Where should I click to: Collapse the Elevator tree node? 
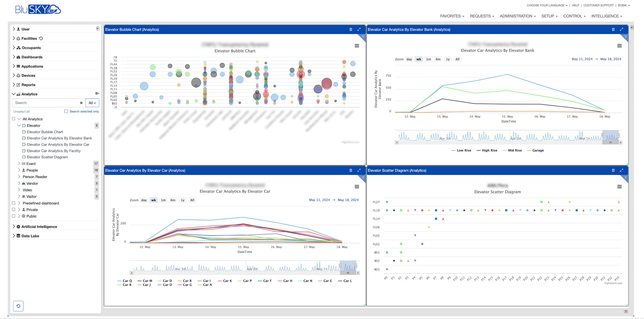19,125
